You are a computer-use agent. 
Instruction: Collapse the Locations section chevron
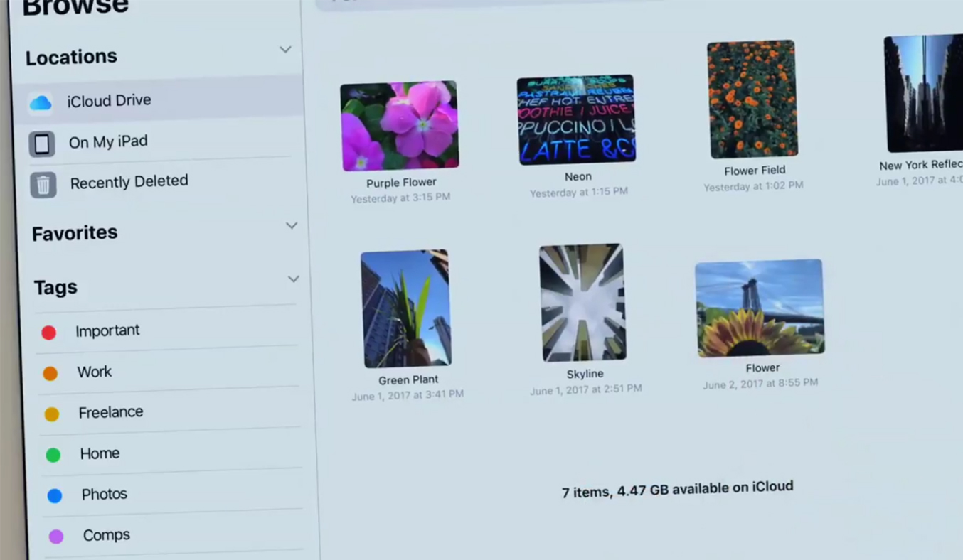click(x=285, y=50)
